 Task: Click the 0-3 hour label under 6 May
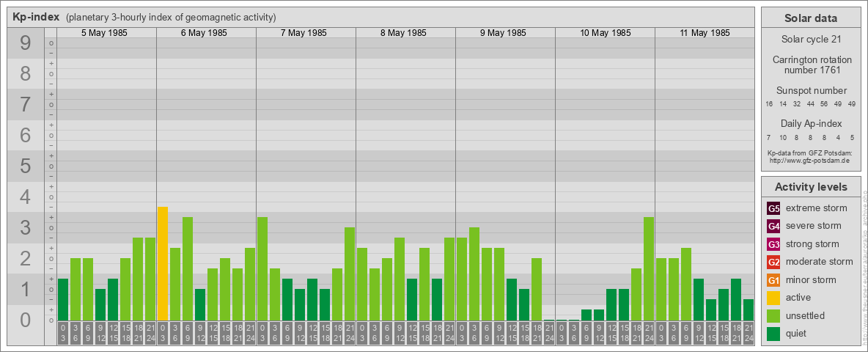point(163,334)
